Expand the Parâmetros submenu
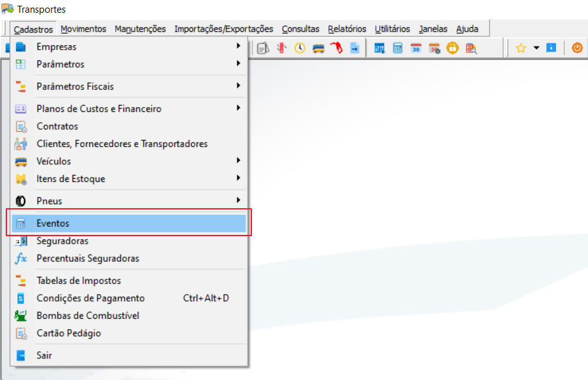 [129, 64]
